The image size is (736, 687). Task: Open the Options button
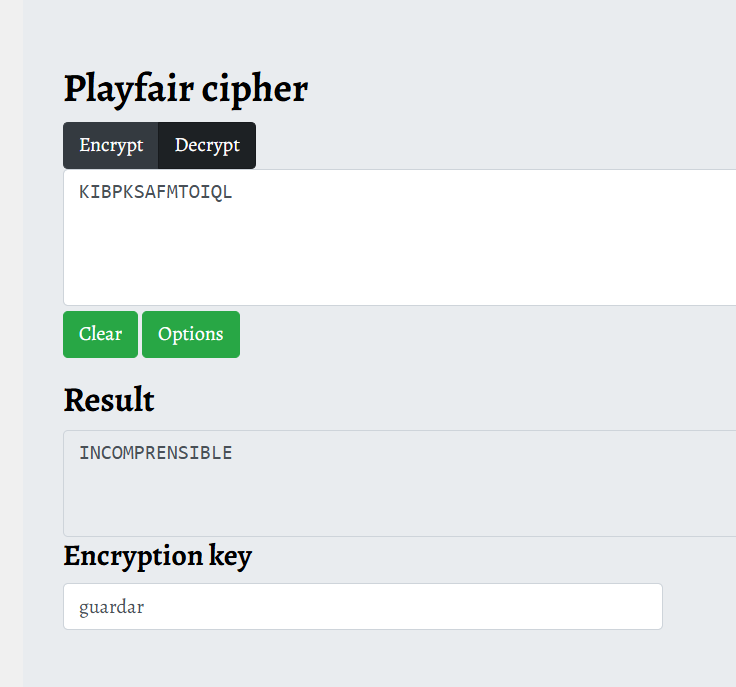[x=190, y=334]
